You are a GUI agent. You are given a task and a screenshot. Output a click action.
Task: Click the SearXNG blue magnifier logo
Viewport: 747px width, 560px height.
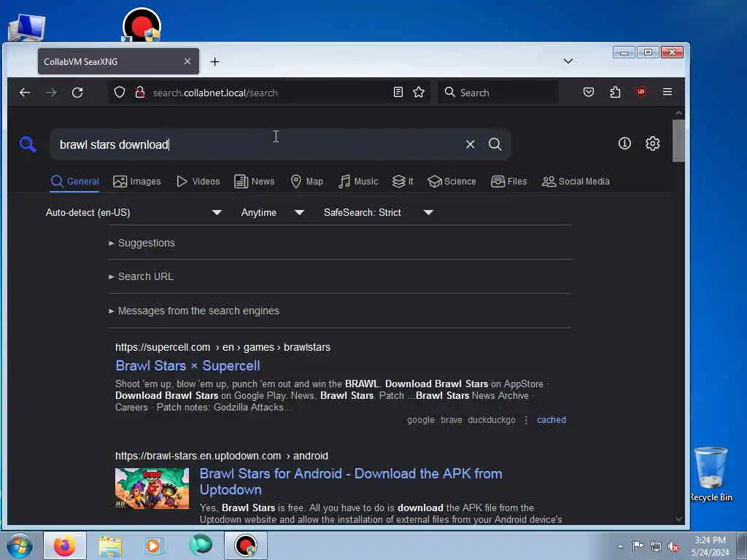[x=28, y=144]
